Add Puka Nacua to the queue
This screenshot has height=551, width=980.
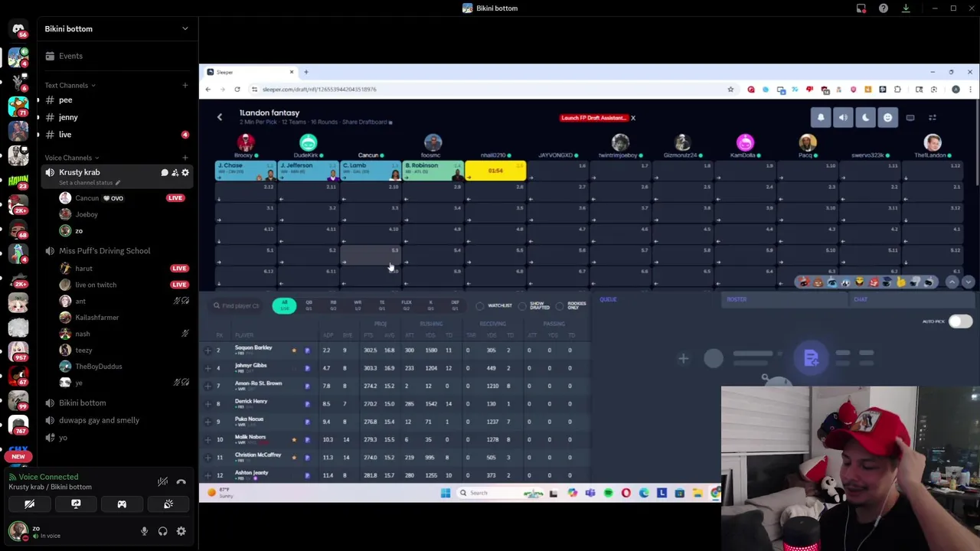click(x=207, y=422)
